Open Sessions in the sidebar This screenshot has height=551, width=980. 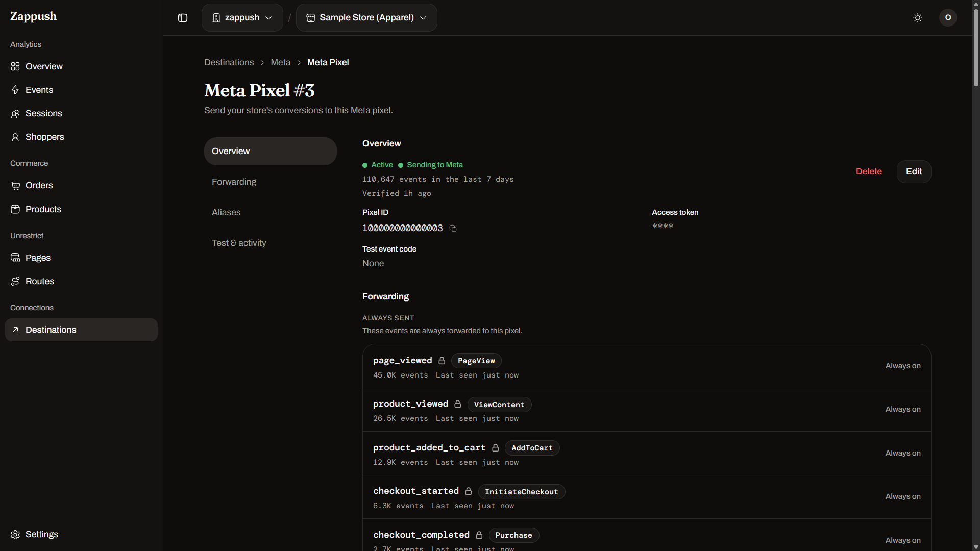82,114
